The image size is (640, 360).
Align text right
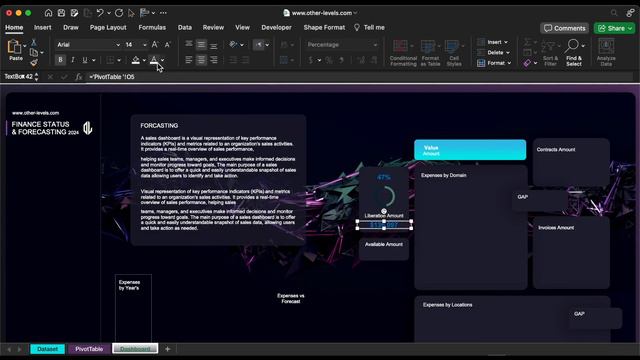[213, 60]
